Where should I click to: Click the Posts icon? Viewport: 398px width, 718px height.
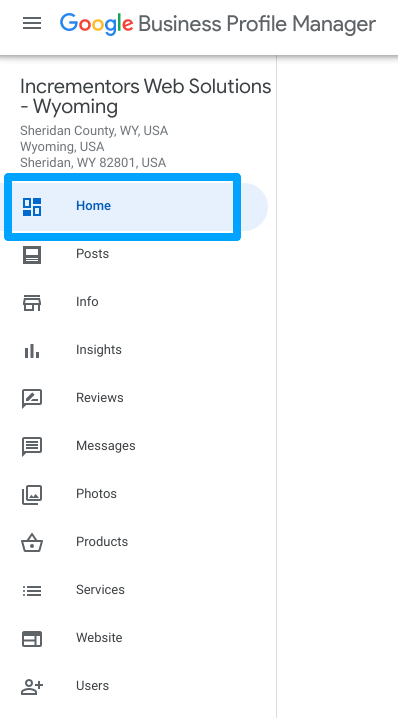32,255
